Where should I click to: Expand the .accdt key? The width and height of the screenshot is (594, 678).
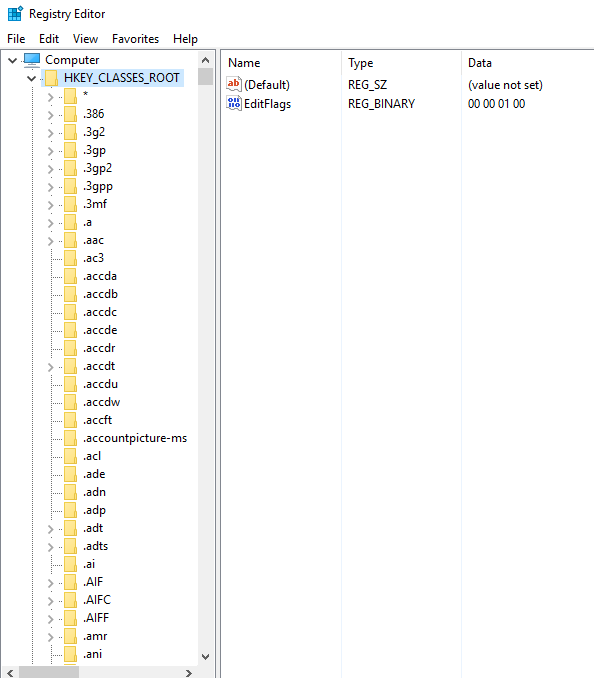coord(51,367)
